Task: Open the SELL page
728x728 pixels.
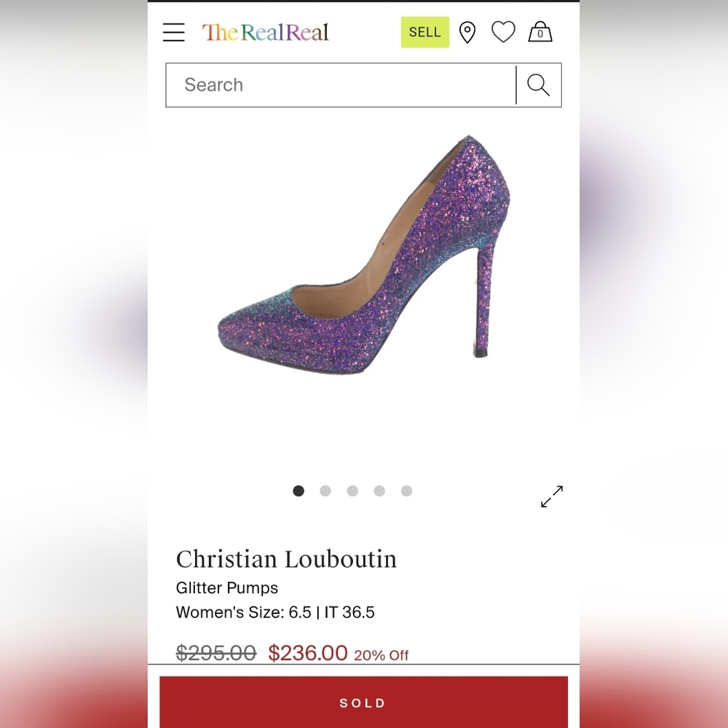Action: tap(424, 32)
